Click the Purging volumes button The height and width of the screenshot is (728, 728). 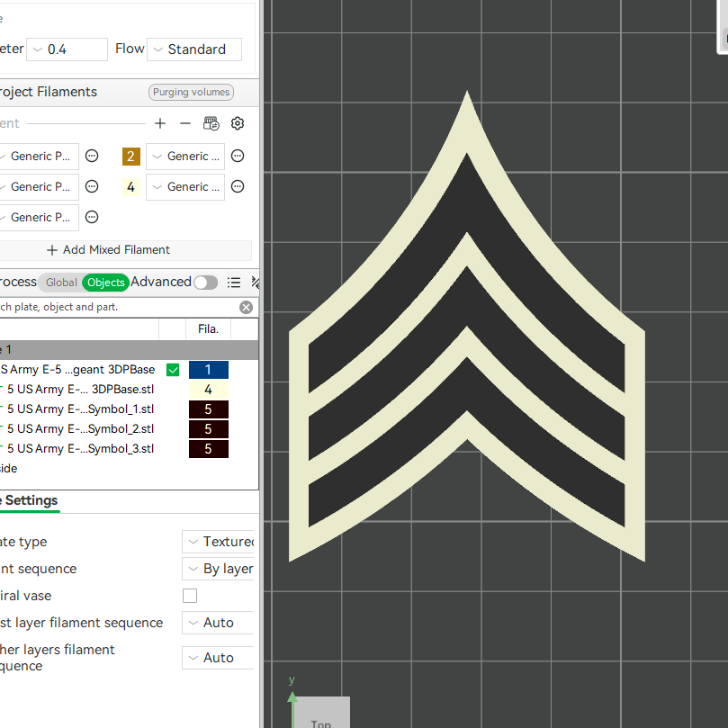192,92
